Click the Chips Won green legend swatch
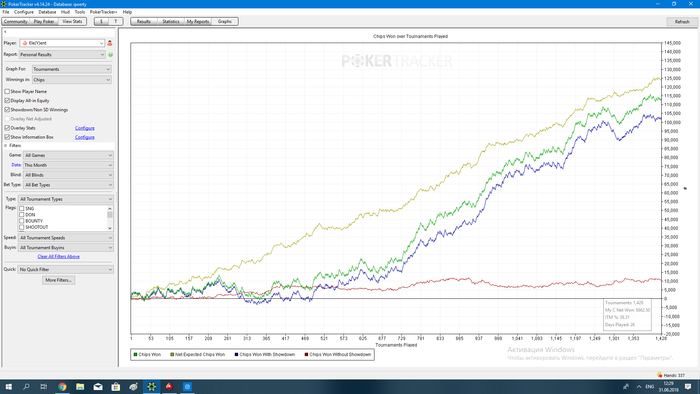 pos(135,355)
